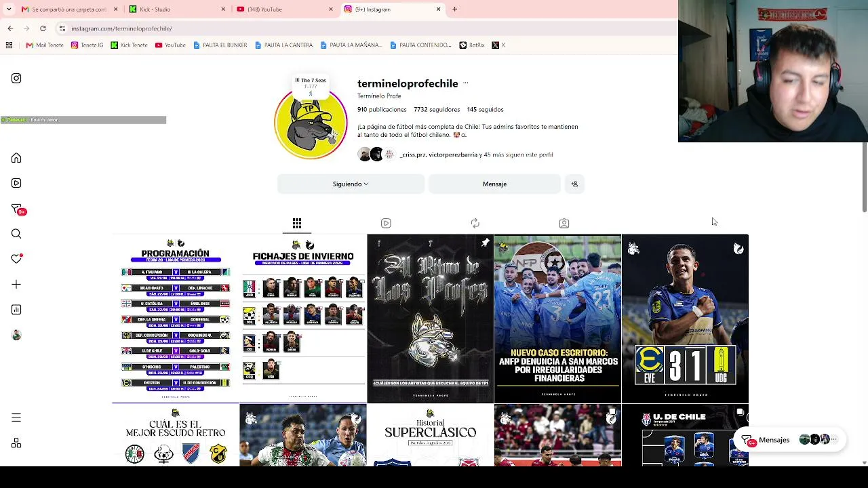The height and width of the screenshot is (488, 868).
Task: Switch to the reposts tab
Action: click(475, 223)
